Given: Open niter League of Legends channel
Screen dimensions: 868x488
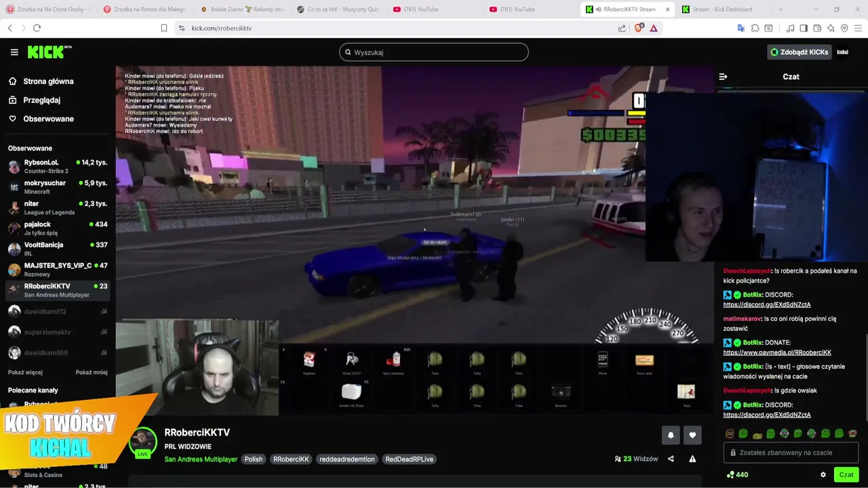Looking at the screenshot, I should pyautogui.click(x=58, y=207).
